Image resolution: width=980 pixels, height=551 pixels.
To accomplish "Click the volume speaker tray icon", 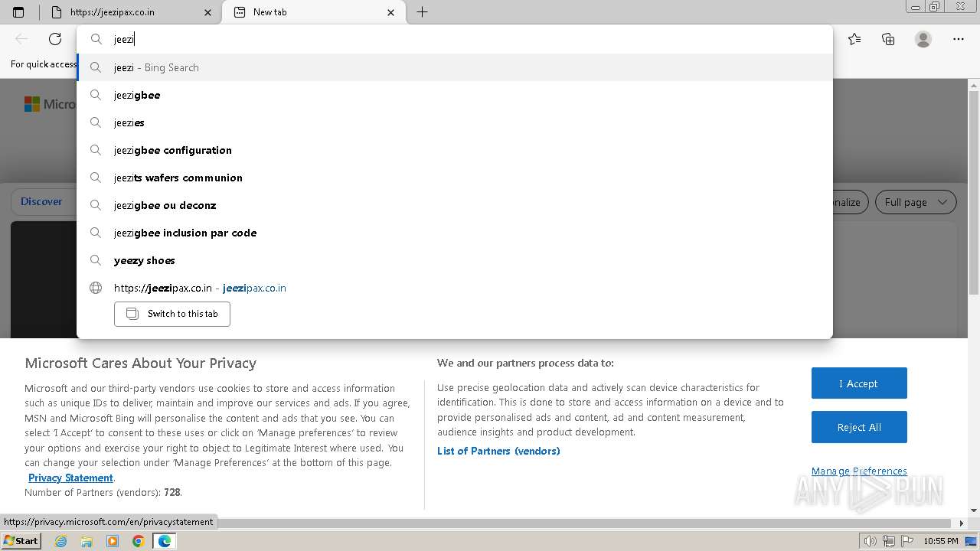I will [x=871, y=541].
